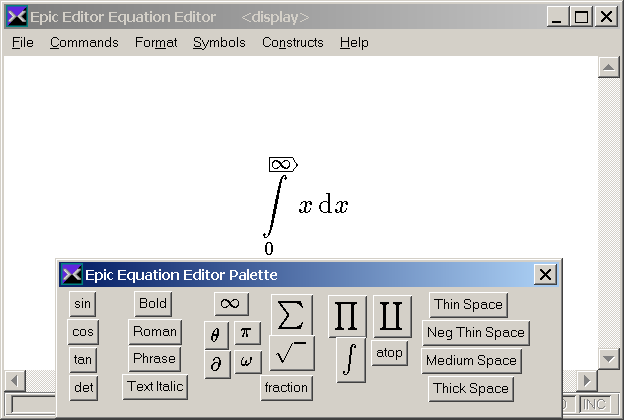Click the horizontal scrollbar right arrow
The height and width of the screenshot is (420, 624).
coord(587,381)
